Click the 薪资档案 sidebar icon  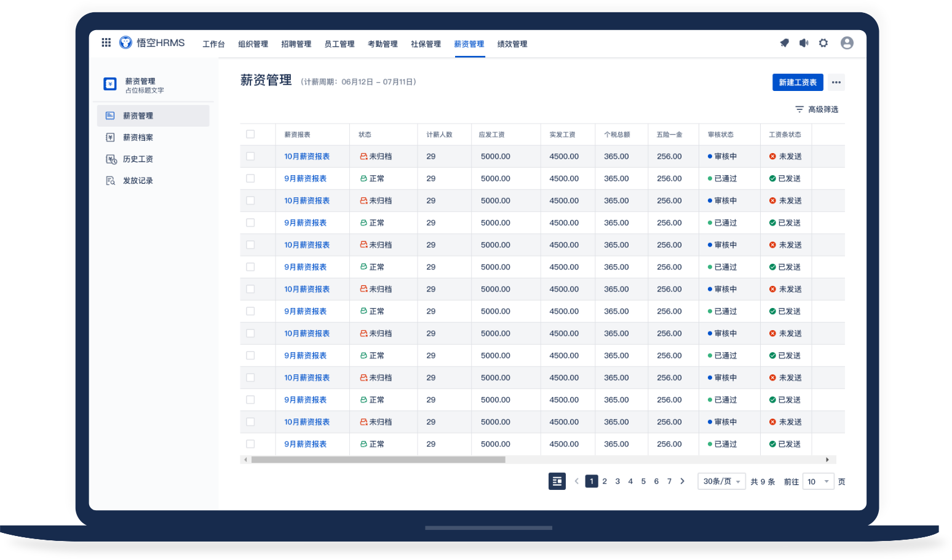tap(111, 138)
